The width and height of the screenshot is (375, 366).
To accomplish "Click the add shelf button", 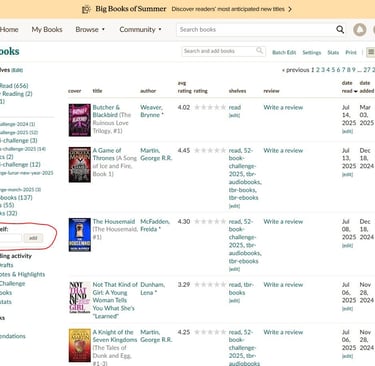I will coord(33,238).
